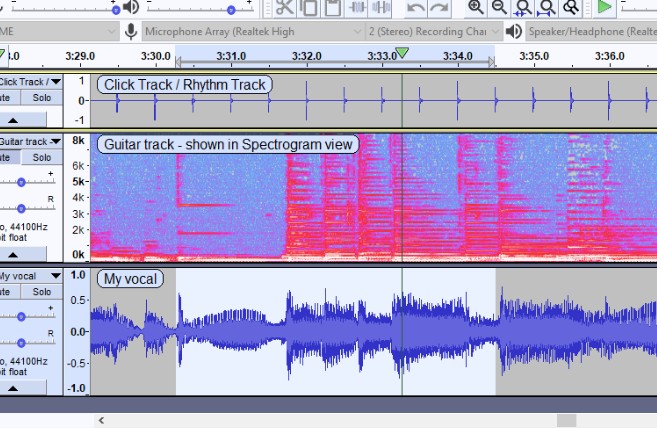Click the green playhead marker on timeline
Screen dimensions: 657x428
(402, 53)
